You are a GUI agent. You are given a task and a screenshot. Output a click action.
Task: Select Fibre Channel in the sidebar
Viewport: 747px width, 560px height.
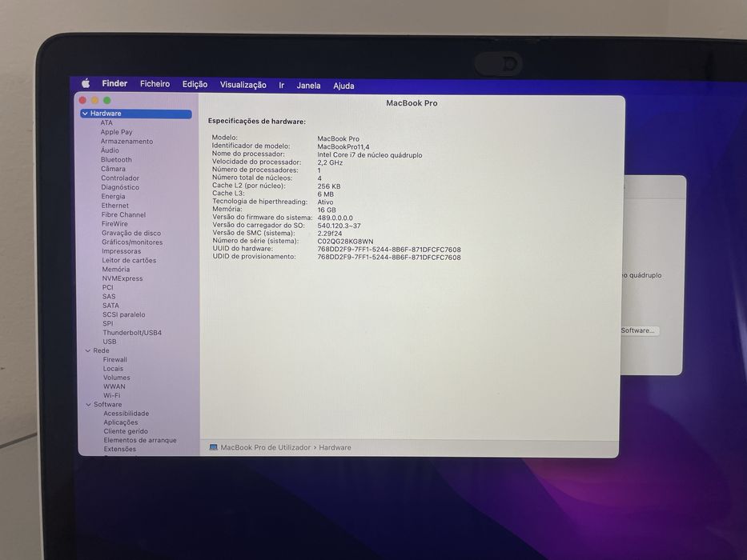click(123, 214)
